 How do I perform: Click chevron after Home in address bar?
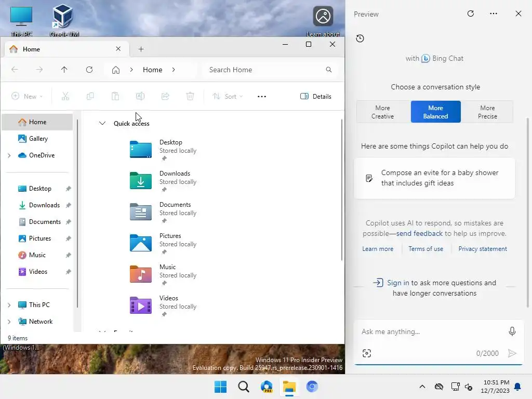tap(174, 70)
